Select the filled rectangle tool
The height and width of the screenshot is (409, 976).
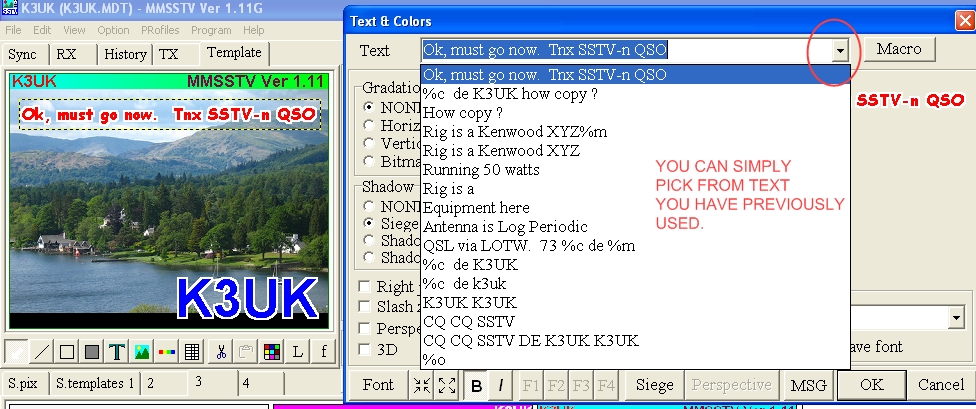click(92, 352)
